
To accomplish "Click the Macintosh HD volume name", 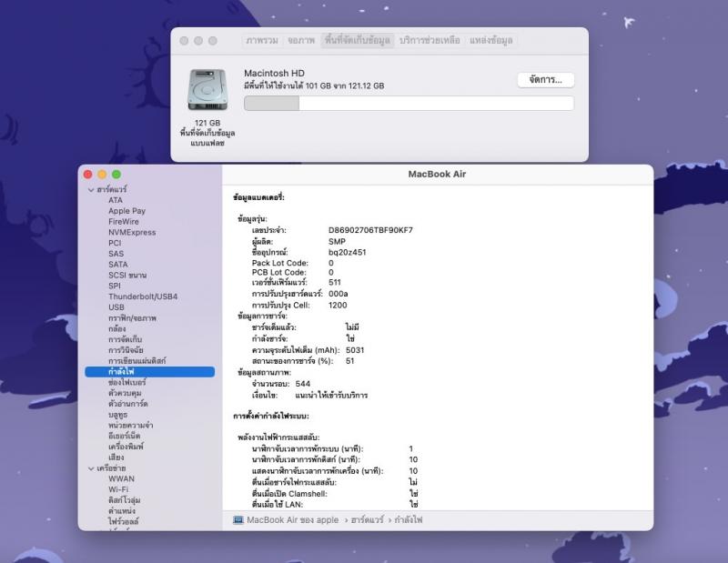I will click(x=275, y=73).
